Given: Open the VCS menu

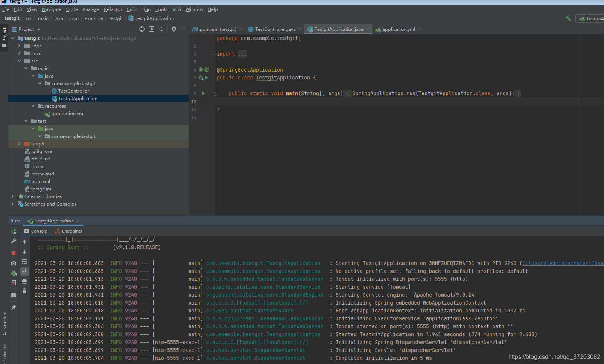Looking at the screenshot, I should (176, 9).
